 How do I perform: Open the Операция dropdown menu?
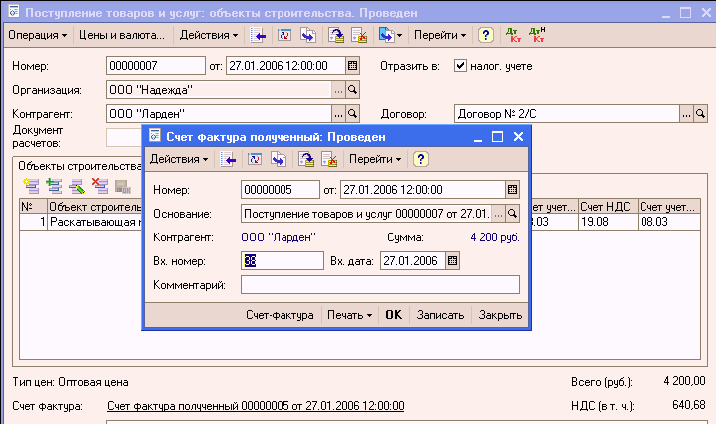(38, 35)
